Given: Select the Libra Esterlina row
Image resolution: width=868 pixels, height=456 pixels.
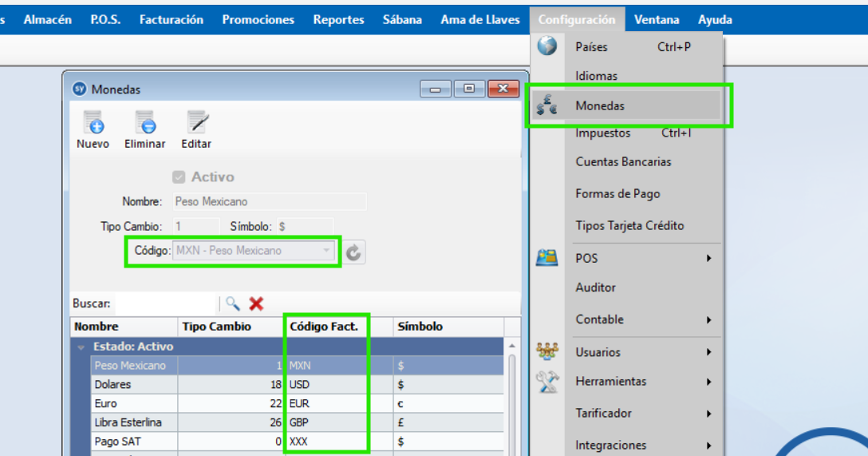Looking at the screenshot, I should [x=298, y=422].
